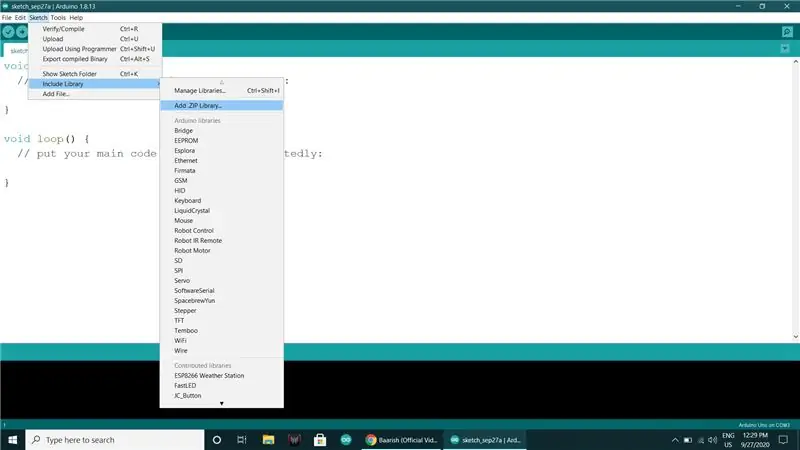This screenshot has width=800, height=450.
Task: Select Add .ZIP Library... entry
Action: point(221,106)
